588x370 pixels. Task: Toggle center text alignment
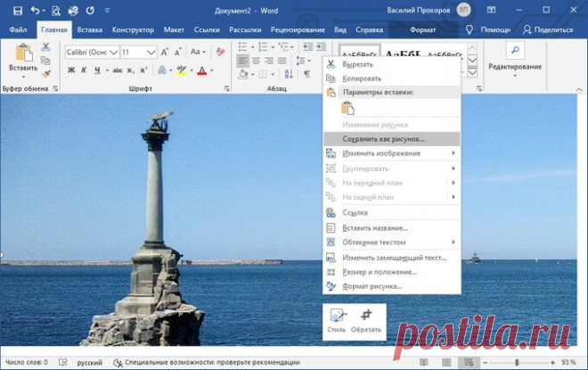coord(256,61)
